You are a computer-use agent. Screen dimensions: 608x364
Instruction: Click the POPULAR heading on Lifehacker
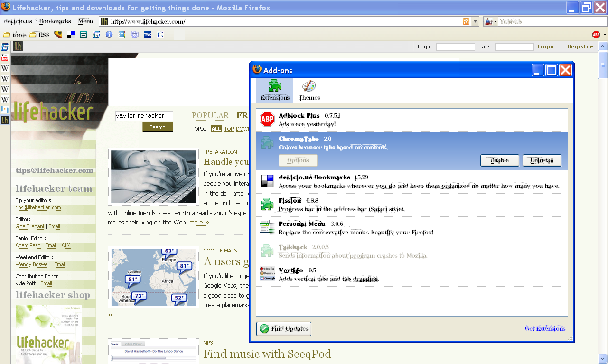(210, 115)
